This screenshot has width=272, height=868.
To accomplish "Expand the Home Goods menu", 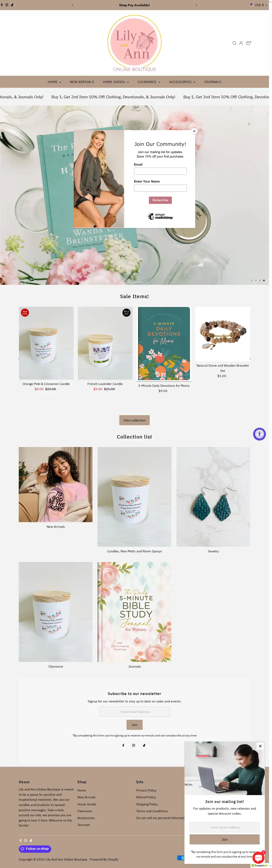I will (116, 82).
